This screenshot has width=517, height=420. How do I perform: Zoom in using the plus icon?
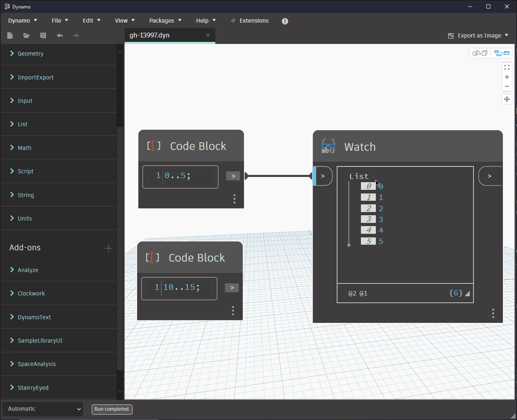click(x=507, y=77)
